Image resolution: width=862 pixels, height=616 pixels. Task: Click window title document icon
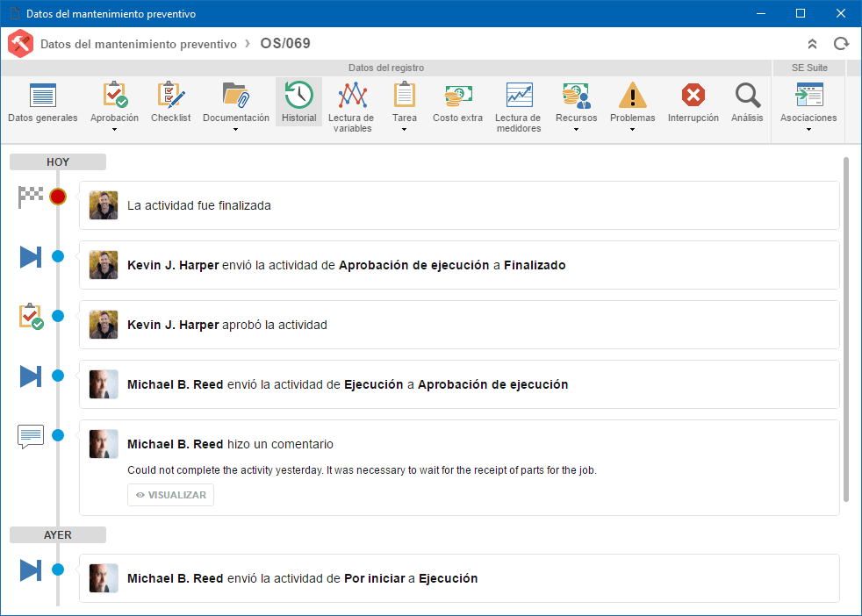tap(15, 13)
